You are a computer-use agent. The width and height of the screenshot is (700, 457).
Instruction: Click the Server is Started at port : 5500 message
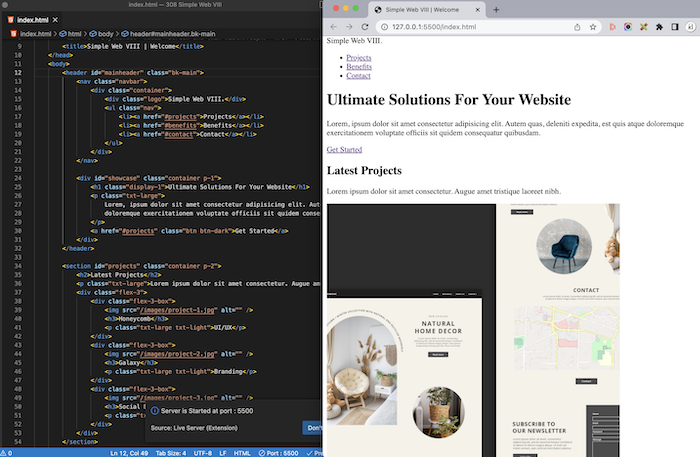pos(207,411)
